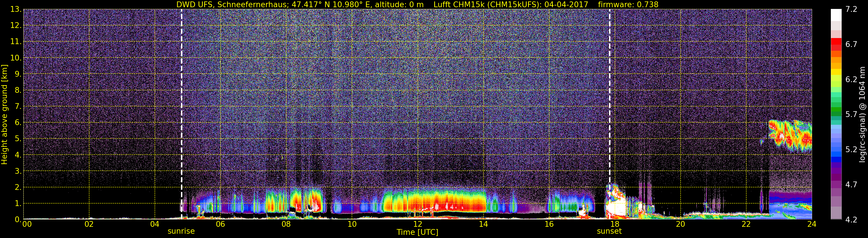Click the height axis label '5.'
This screenshot has width=868, height=238.
[x=18, y=139]
